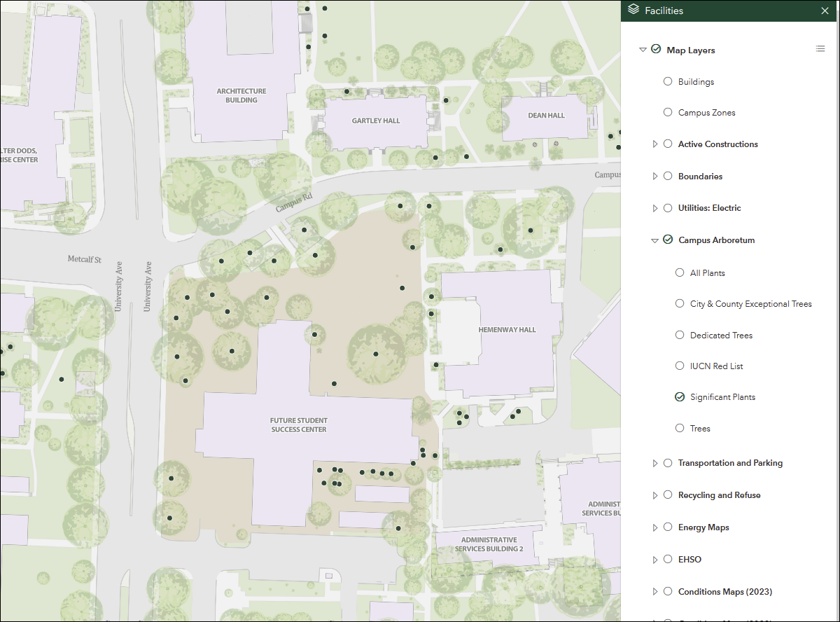Open the Map Layers options hamburger menu
The width and height of the screenshot is (840, 622).
[820, 48]
